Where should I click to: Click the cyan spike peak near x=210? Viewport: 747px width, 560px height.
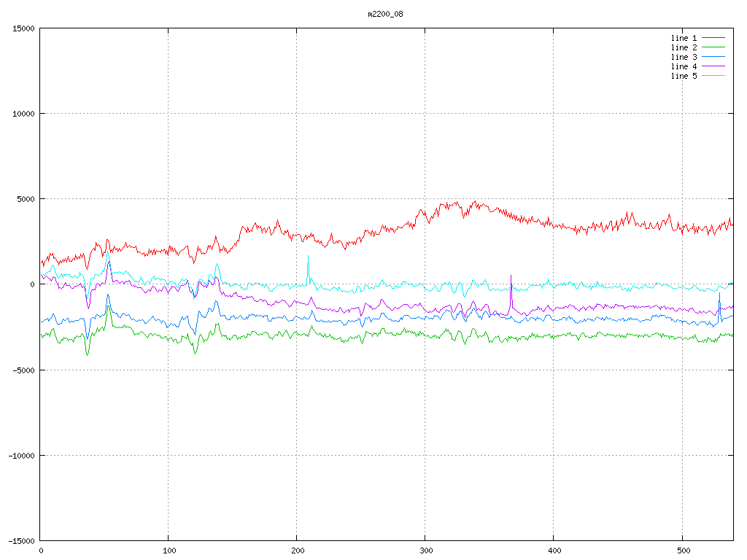point(308,256)
